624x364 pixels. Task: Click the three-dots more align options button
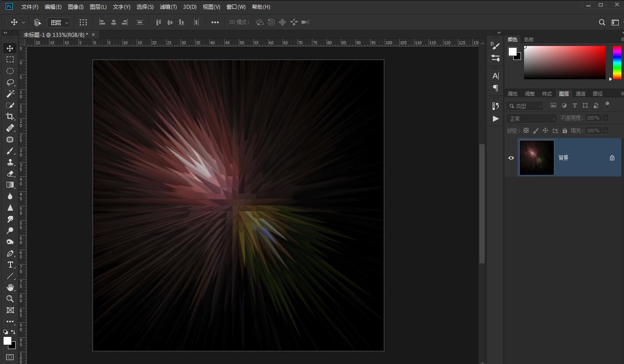pos(215,22)
